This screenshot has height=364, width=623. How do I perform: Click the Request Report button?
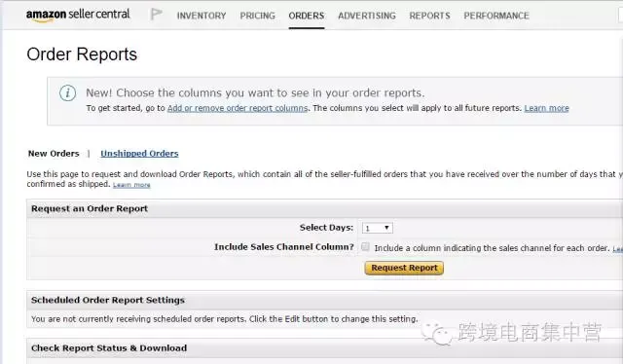coord(404,268)
